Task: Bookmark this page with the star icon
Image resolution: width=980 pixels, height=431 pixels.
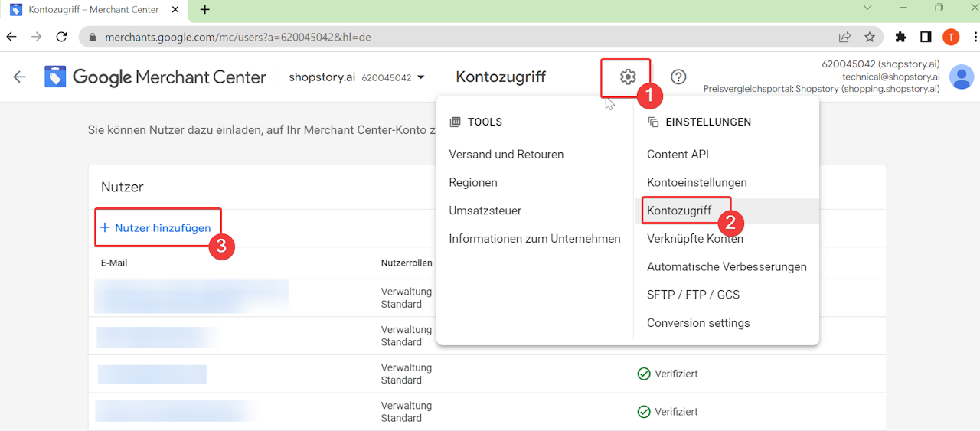Action: (x=870, y=37)
